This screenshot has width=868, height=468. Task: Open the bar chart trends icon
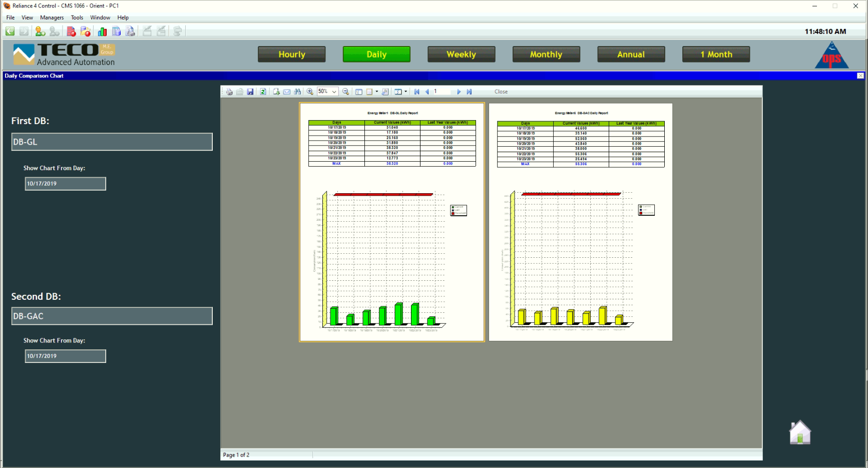pos(102,32)
